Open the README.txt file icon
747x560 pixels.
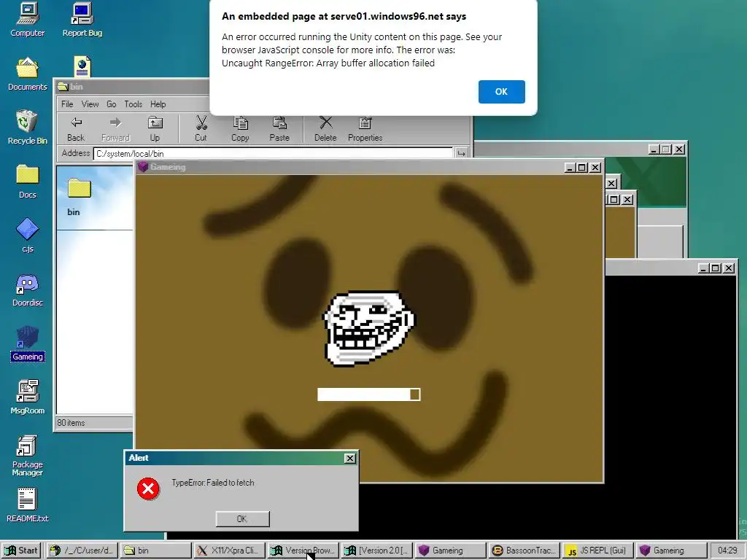(x=27, y=505)
